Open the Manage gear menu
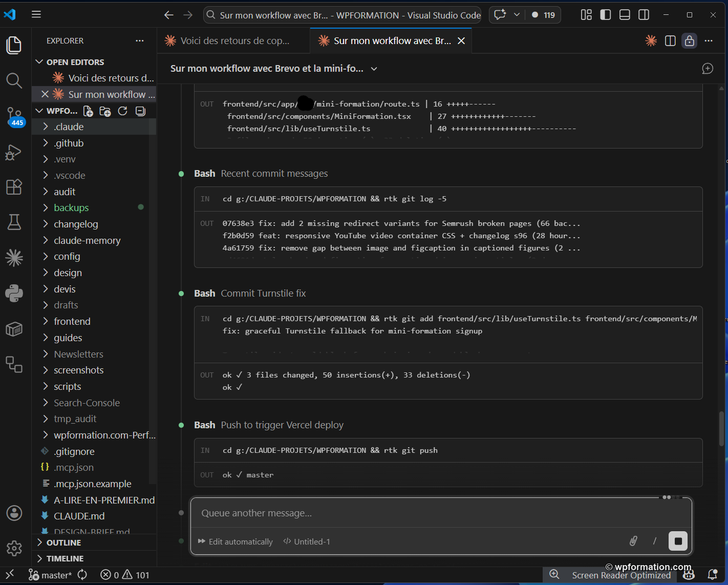The width and height of the screenshot is (728, 585). pos(14,548)
